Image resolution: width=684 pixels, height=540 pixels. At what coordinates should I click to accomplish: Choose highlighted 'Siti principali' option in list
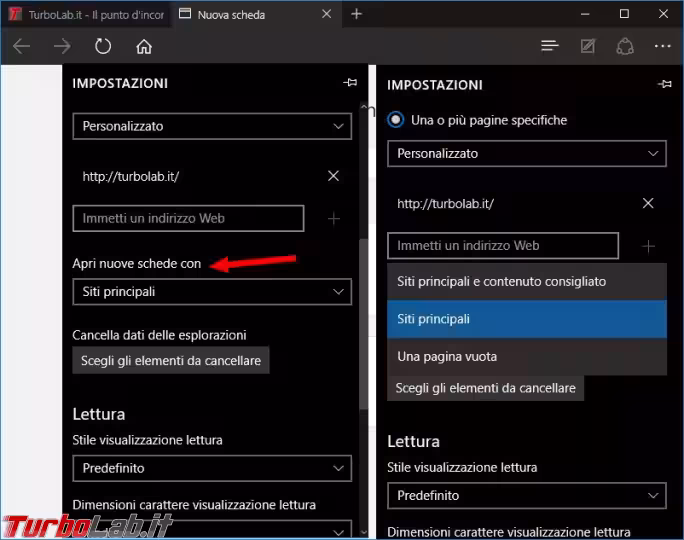pos(527,319)
